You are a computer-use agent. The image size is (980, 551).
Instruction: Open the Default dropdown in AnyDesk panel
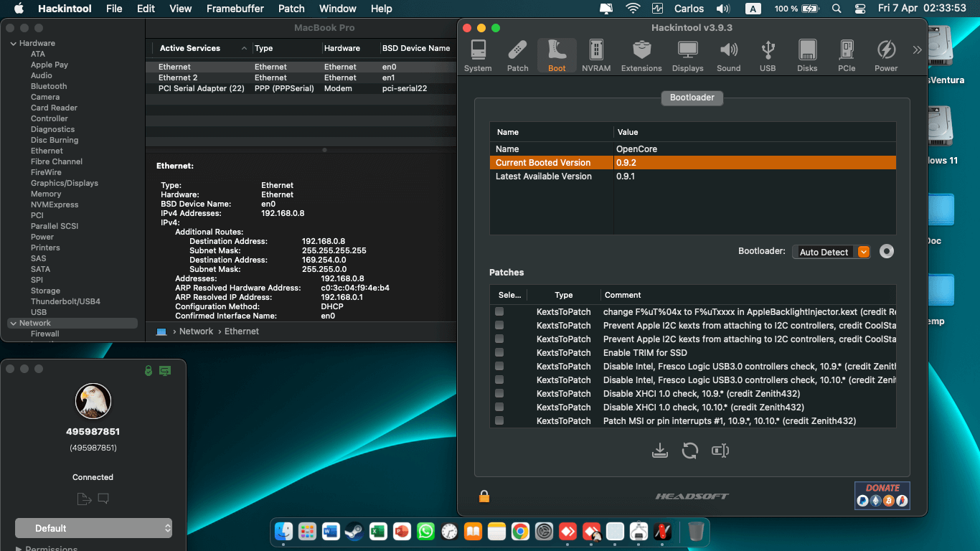(x=93, y=528)
